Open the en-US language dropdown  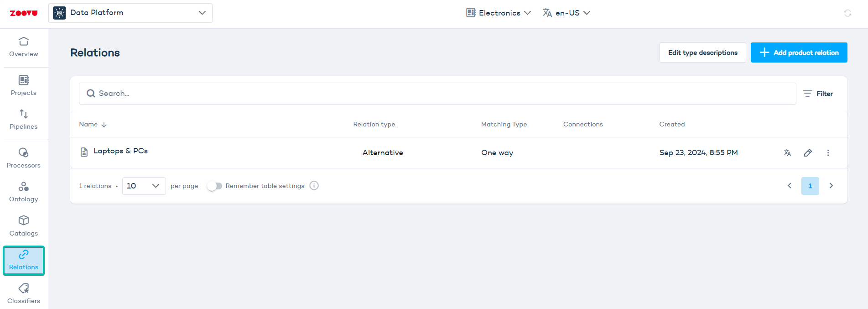tap(567, 13)
